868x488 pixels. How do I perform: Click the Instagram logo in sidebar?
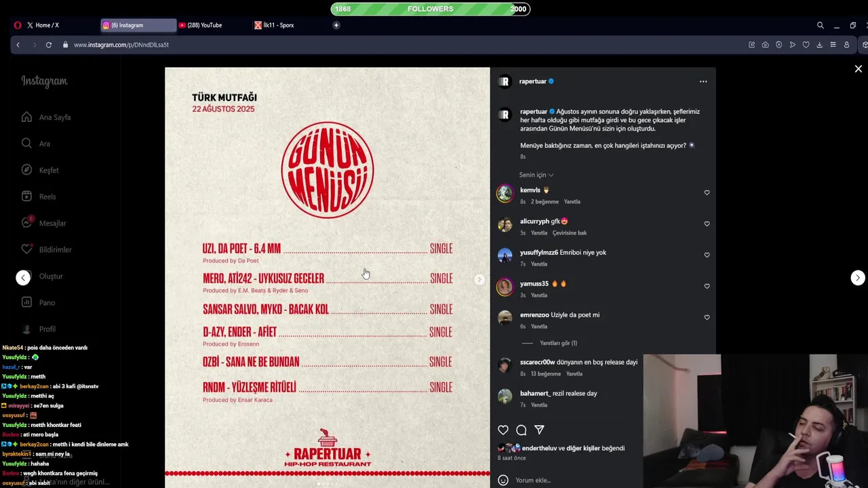44,81
